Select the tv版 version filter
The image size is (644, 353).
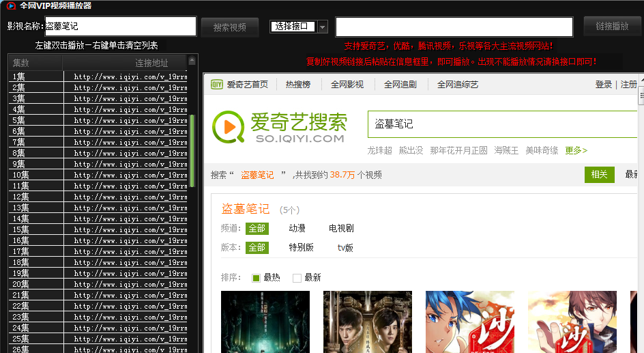345,247
